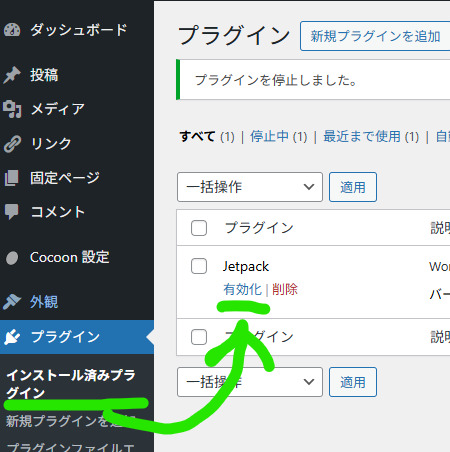The image size is (450, 452).
Task: Click the top 適用 button
Action: pyautogui.click(x=353, y=187)
